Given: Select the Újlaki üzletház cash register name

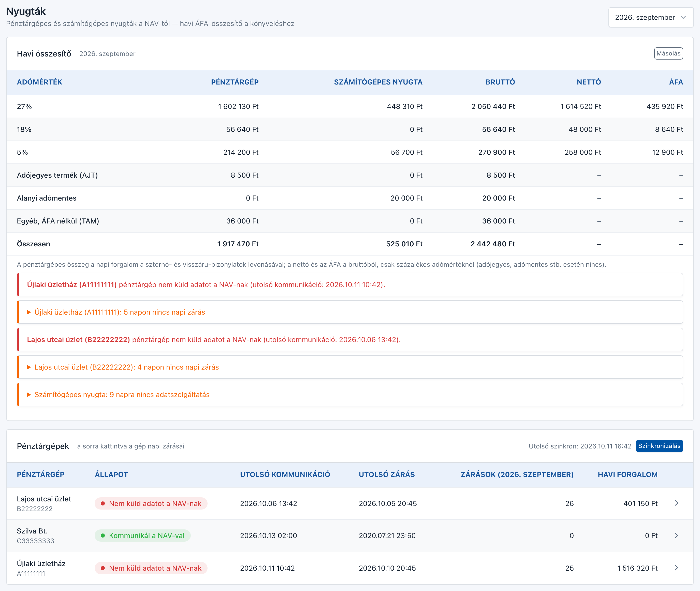Looking at the screenshot, I should coord(41,564).
